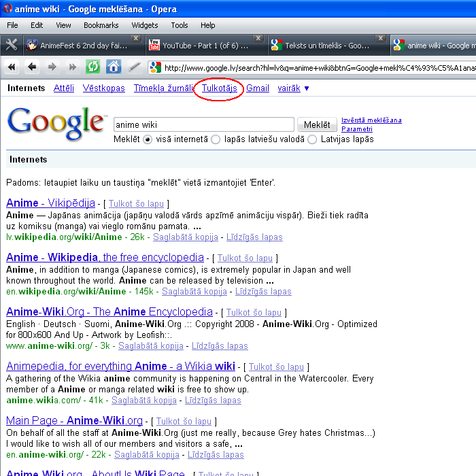Expand the 'vairāk' dropdown
476x476 pixels.
pyautogui.click(x=293, y=88)
